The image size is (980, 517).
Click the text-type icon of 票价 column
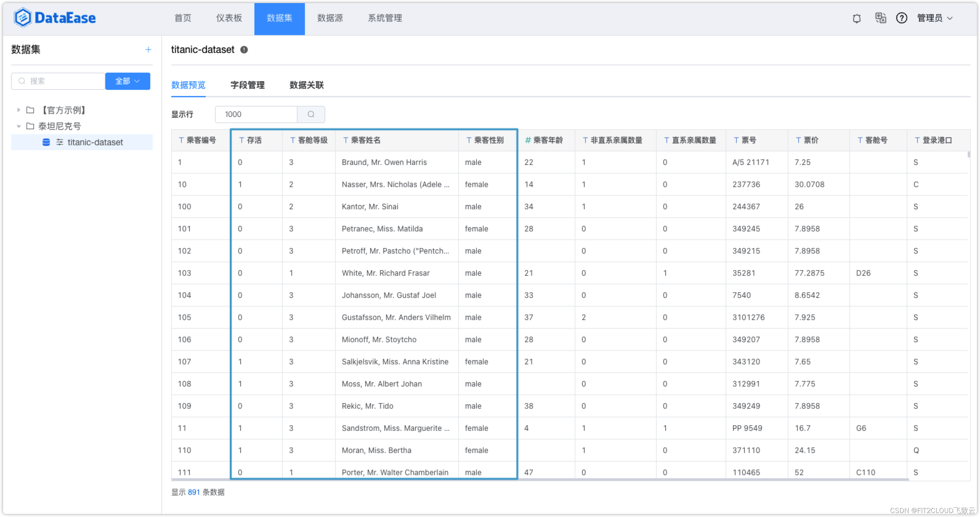point(798,140)
